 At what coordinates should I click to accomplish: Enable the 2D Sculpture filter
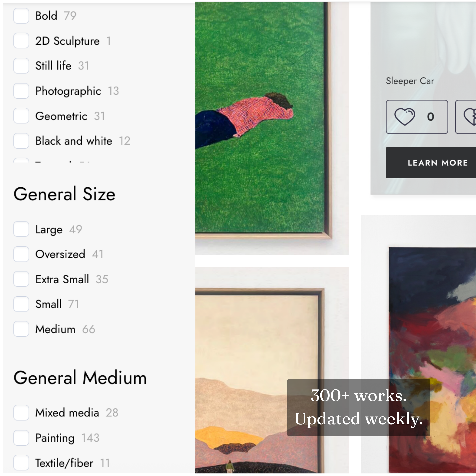(x=21, y=41)
